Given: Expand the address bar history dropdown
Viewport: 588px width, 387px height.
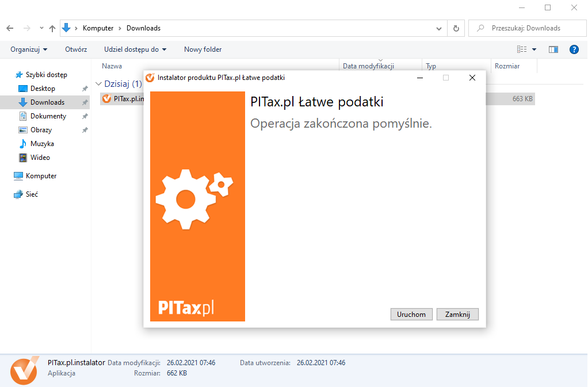Looking at the screenshot, I should click(x=439, y=29).
